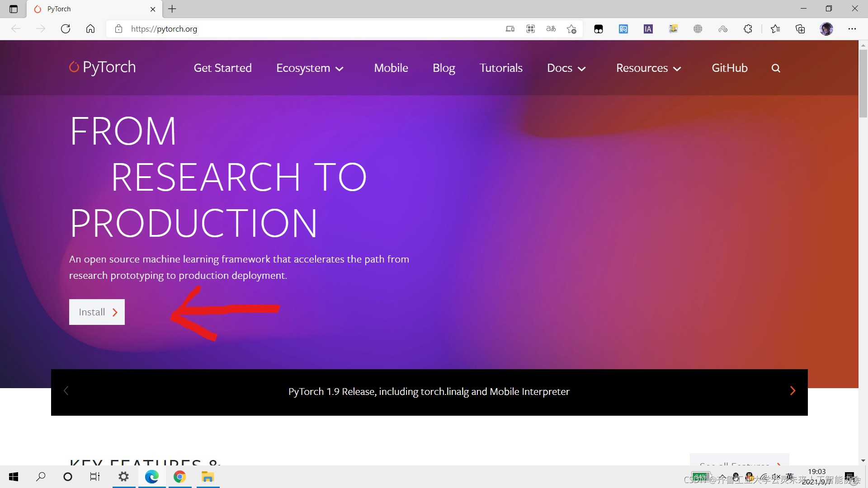Click the Microsoft Edge taskbar icon

(x=152, y=477)
